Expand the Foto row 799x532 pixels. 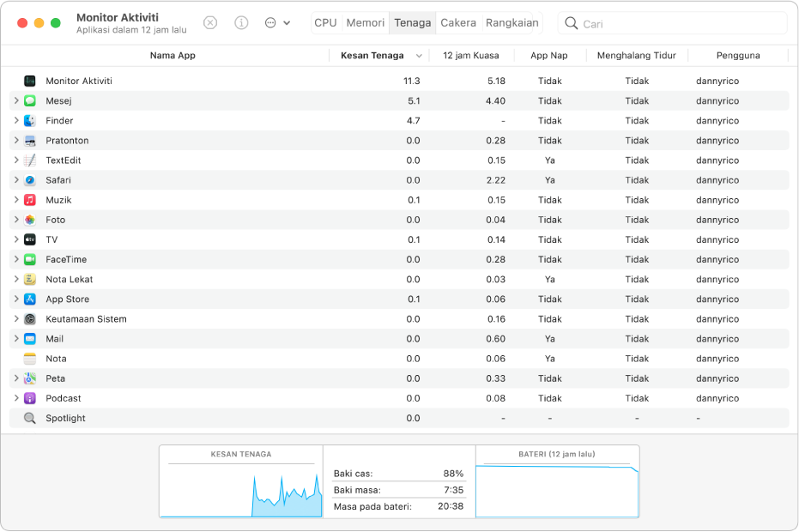point(16,221)
